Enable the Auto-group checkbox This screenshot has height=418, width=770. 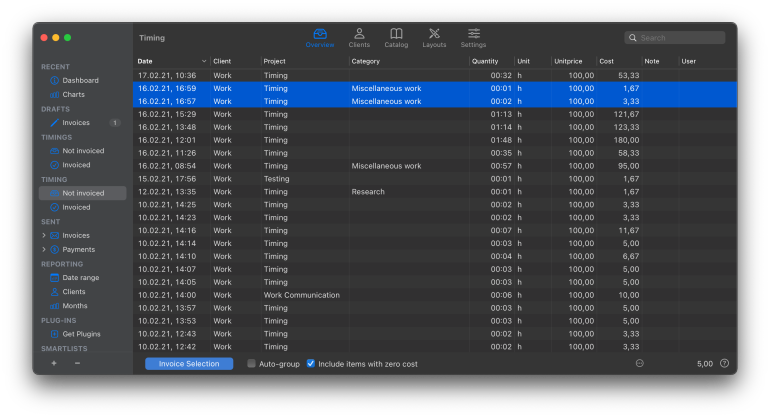(252, 364)
